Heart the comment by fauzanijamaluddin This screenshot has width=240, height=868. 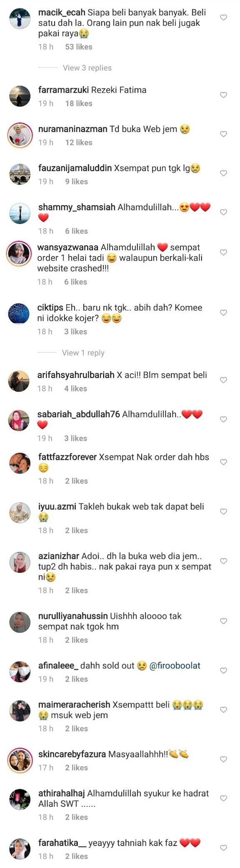[x=224, y=173]
